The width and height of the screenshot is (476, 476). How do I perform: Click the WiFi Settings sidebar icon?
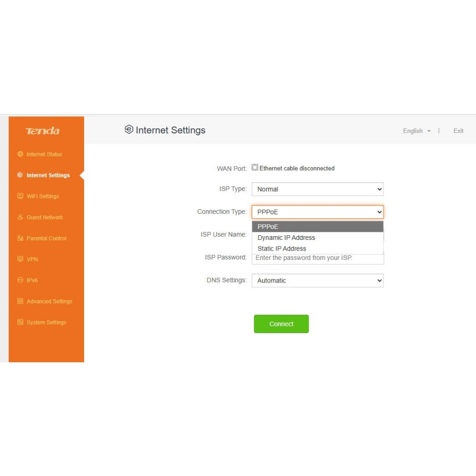tap(20, 196)
